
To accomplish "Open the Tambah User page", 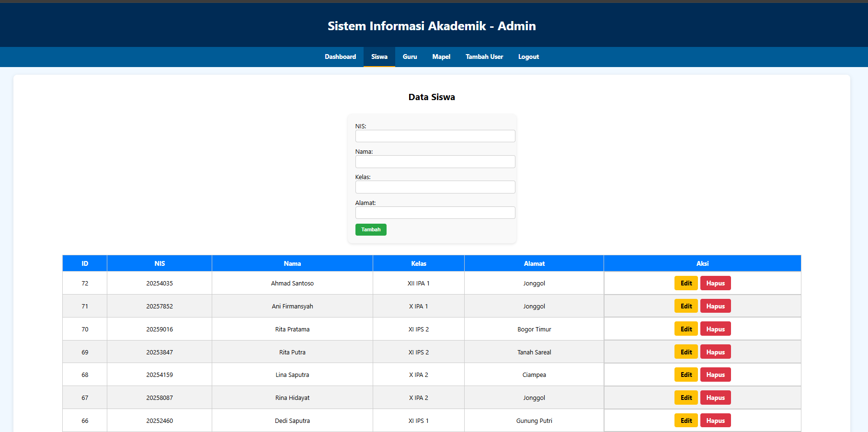I will [x=484, y=57].
